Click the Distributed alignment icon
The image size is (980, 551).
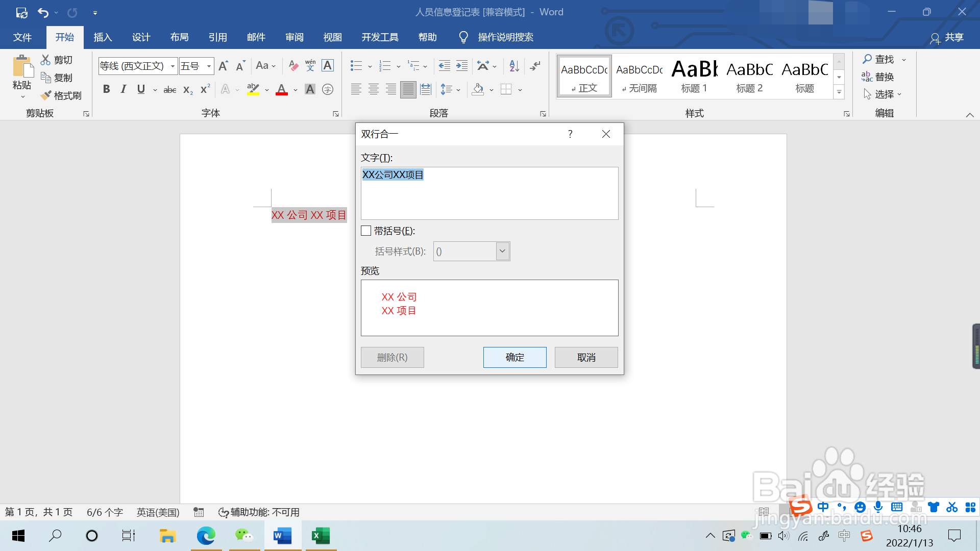pos(425,89)
